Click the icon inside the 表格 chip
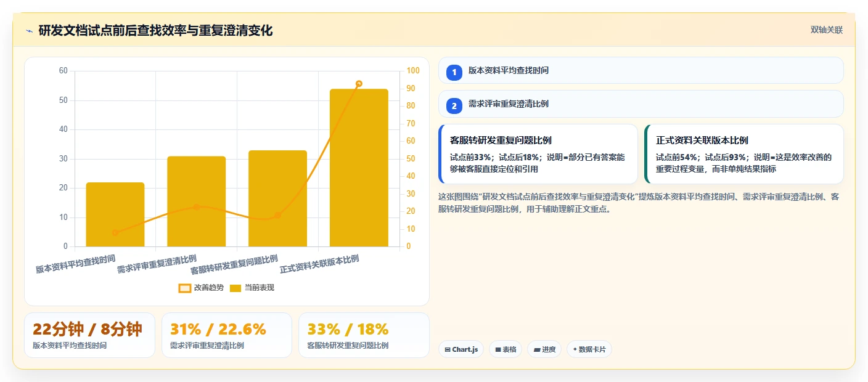This screenshot has width=868, height=382. point(498,349)
